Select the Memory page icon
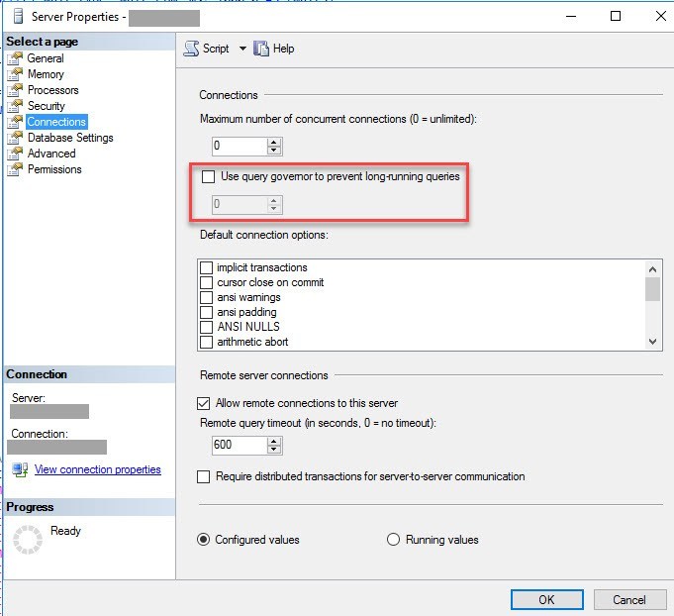The height and width of the screenshot is (616, 674). (x=15, y=74)
